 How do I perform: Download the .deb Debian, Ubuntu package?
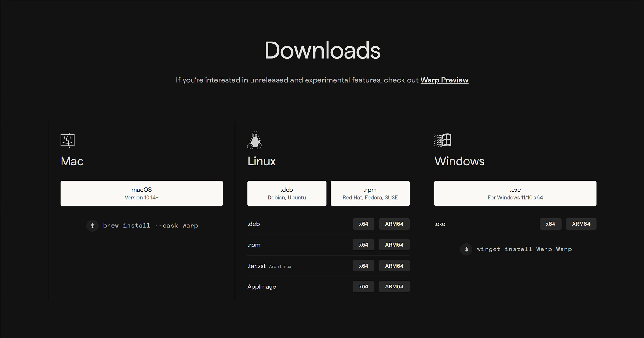287,193
